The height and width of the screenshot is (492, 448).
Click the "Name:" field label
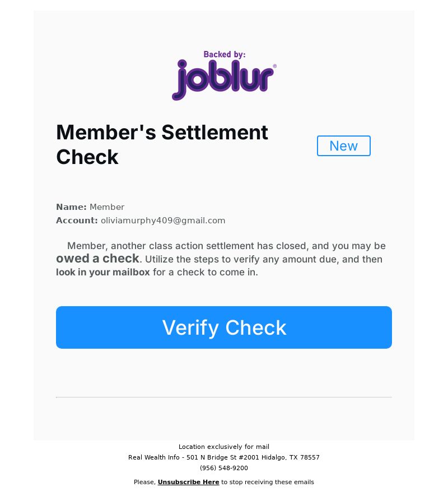[x=71, y=207]
